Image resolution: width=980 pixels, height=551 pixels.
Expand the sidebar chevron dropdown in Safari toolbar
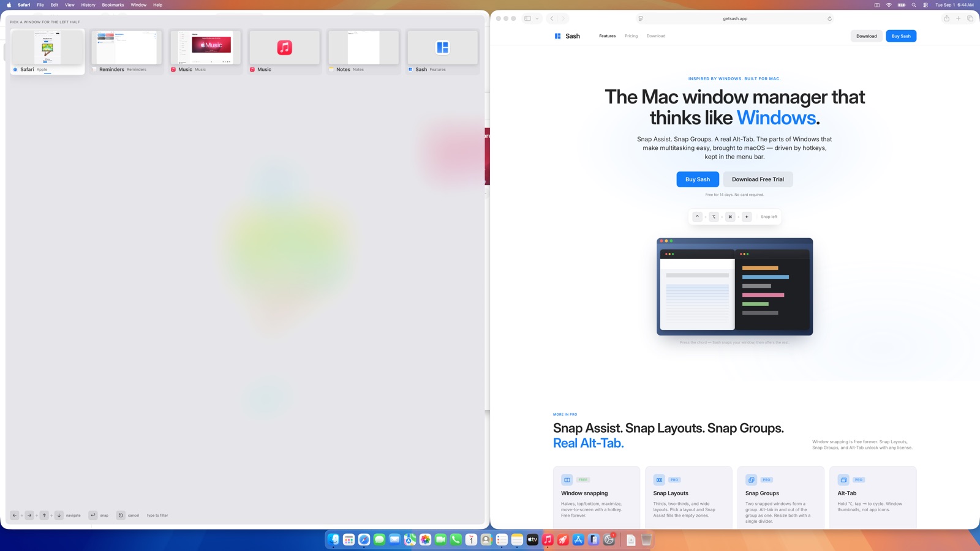pos(537,18)
